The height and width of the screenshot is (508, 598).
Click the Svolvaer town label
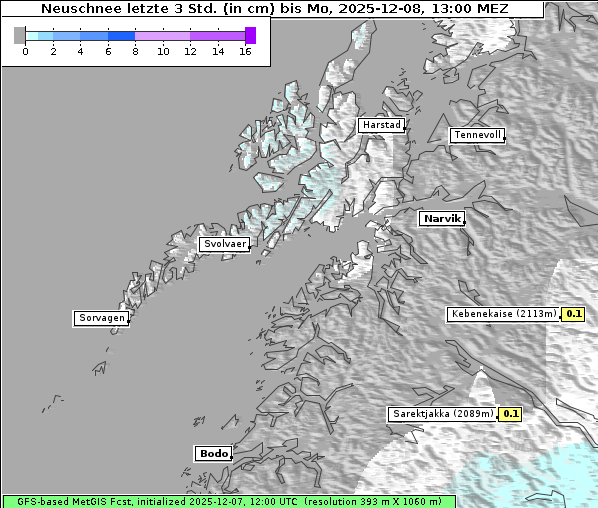225,244
